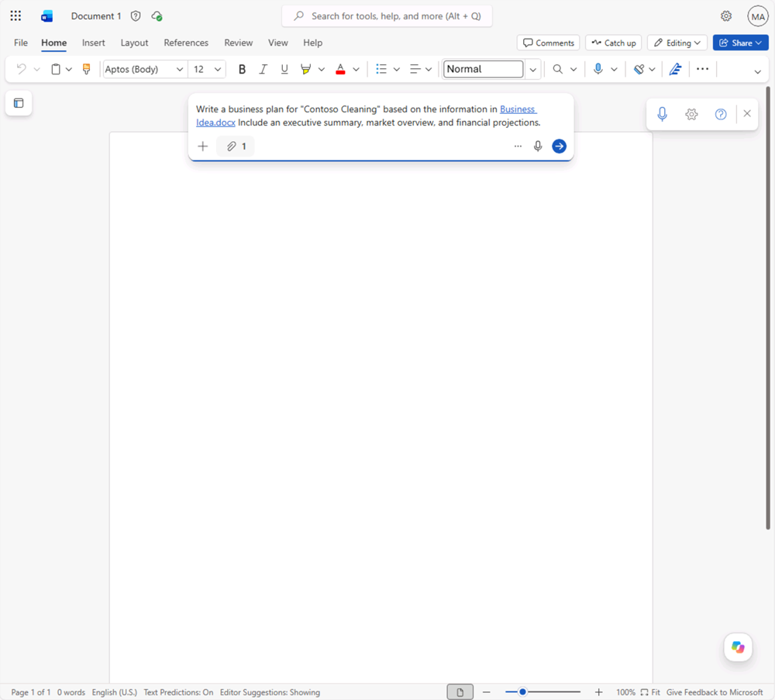Open the Editor pen icon
This screenshot has width=775, height=700.
[x=675, y=69]
